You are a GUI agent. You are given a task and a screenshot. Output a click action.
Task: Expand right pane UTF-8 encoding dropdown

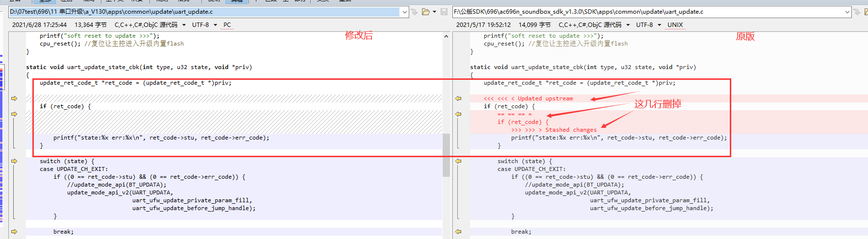(x=659, y=25)
